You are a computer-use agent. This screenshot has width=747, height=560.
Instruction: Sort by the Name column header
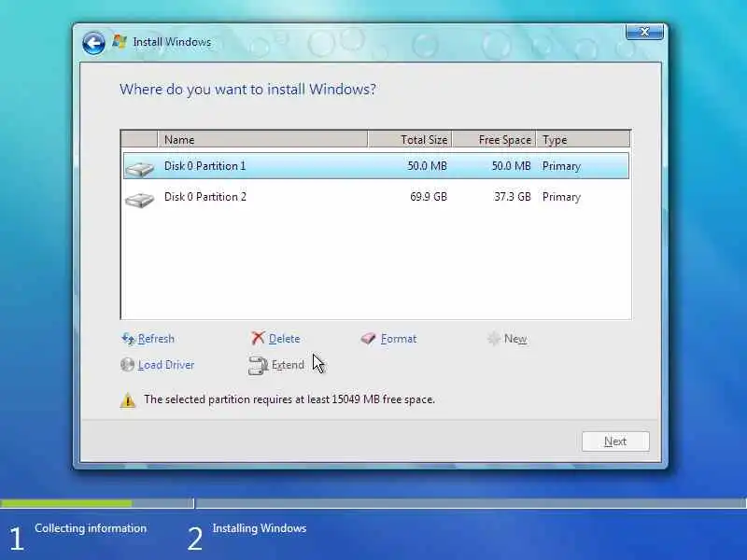(262, 139)
